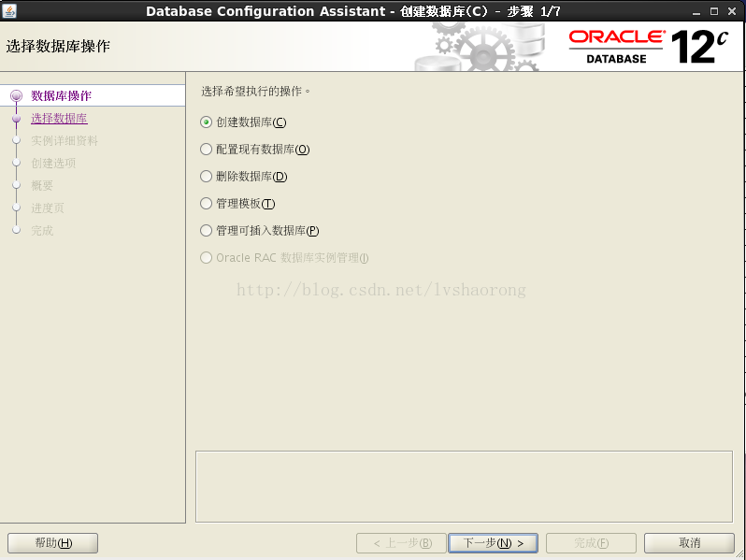Click the 选择数据库 step bullet icon
This screenshot has width=746, height=560.
(16, 119)
